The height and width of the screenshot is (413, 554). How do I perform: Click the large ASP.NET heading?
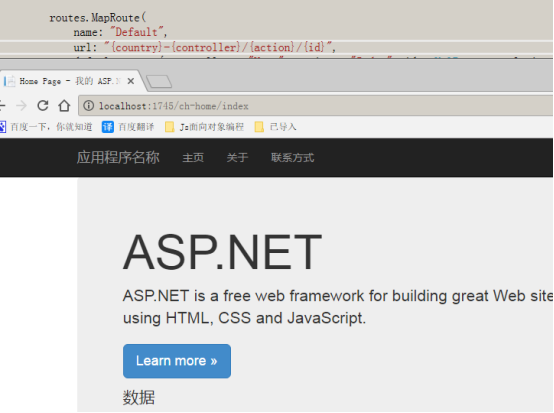coord(222,252)
